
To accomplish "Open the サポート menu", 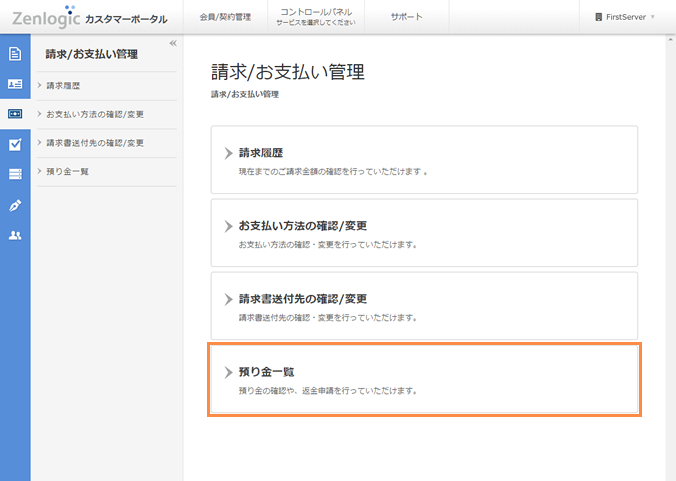I will [x=406, y=17].
